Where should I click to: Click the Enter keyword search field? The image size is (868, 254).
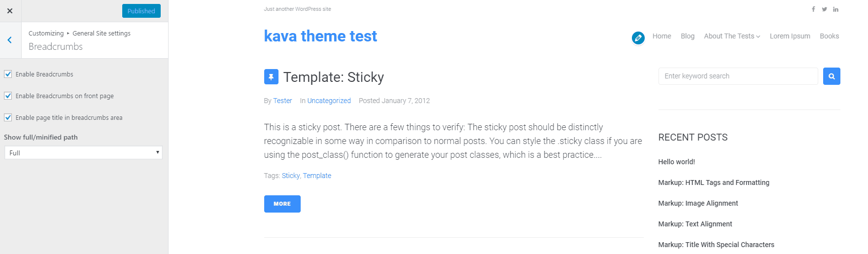738,76
